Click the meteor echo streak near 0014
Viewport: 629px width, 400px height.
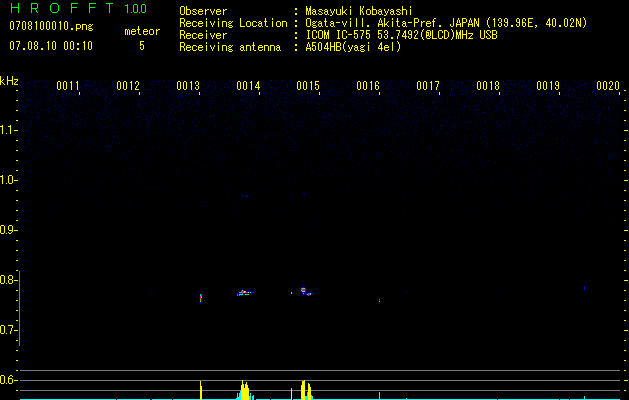tap(245, 293)
